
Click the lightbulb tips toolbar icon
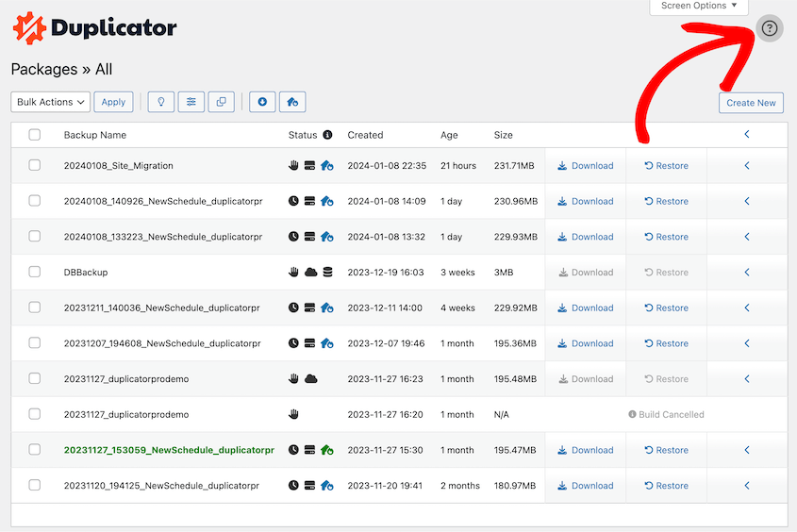tap(161, 102)
